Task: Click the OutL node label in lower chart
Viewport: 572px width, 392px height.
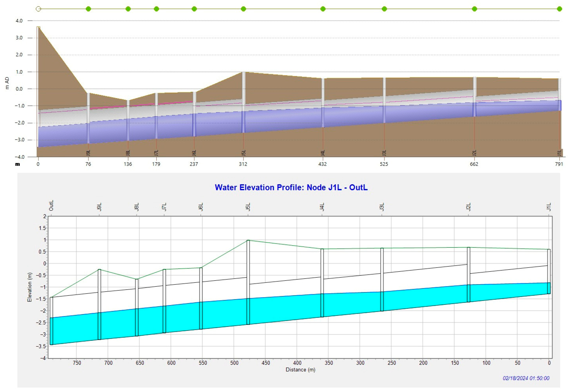Action: (x=51, y=206)
